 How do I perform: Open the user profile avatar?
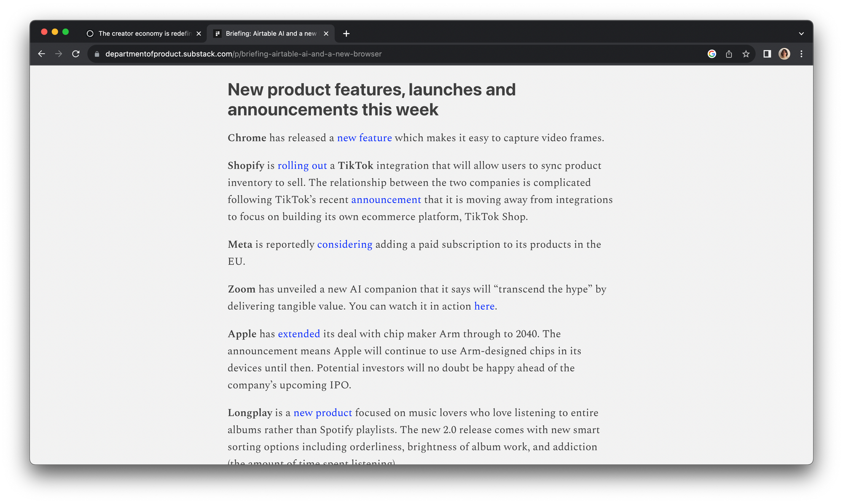[784, 54]
